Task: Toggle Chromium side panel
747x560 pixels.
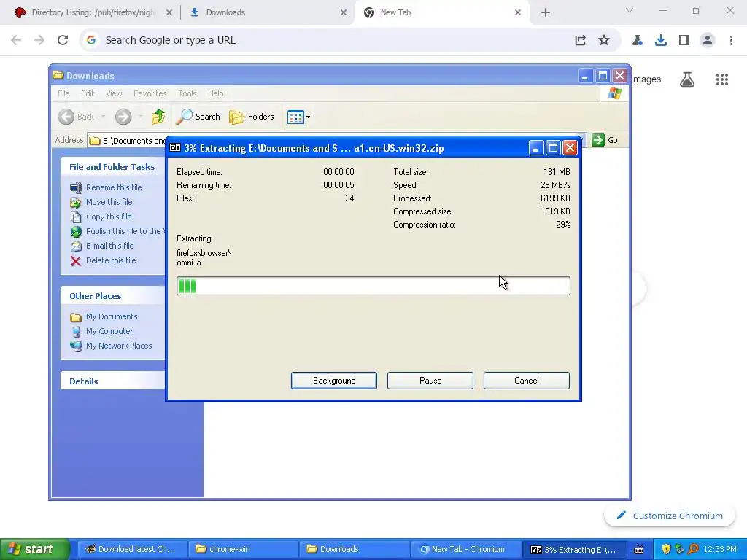Action: 684,40
